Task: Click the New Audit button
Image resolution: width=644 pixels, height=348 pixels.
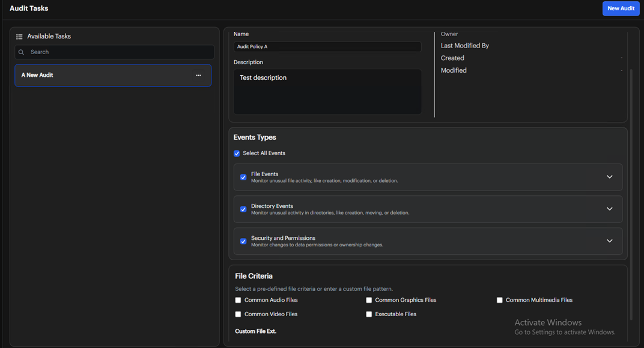Action: 621,8
